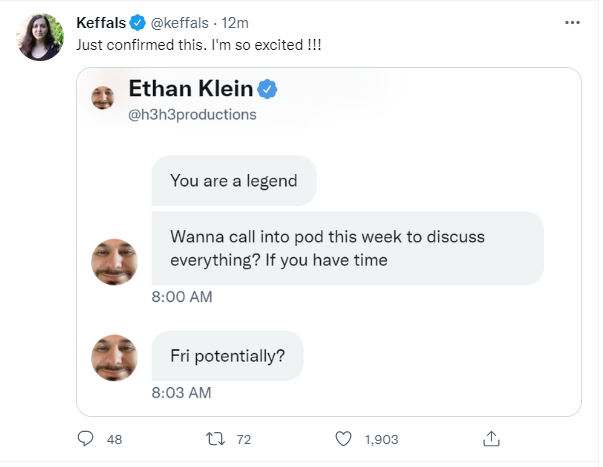Viewport: 603px width, 467px height.
Task: Open the @h3h3productions handle
Action: 192,115
